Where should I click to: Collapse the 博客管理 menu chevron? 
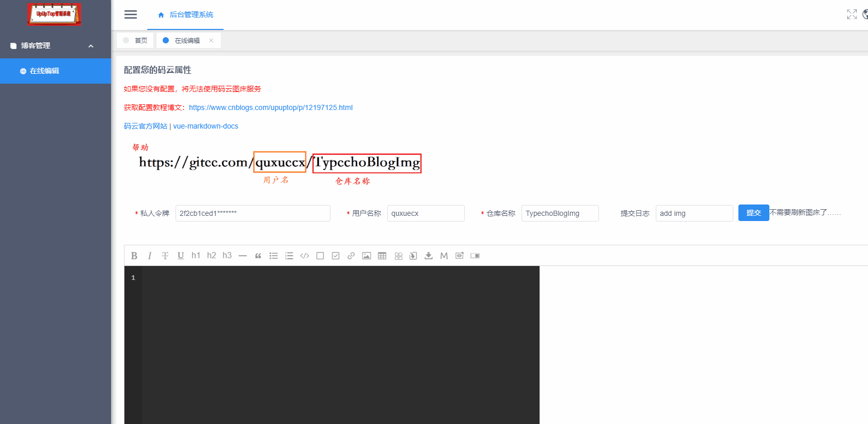click(x=91, y=46)
